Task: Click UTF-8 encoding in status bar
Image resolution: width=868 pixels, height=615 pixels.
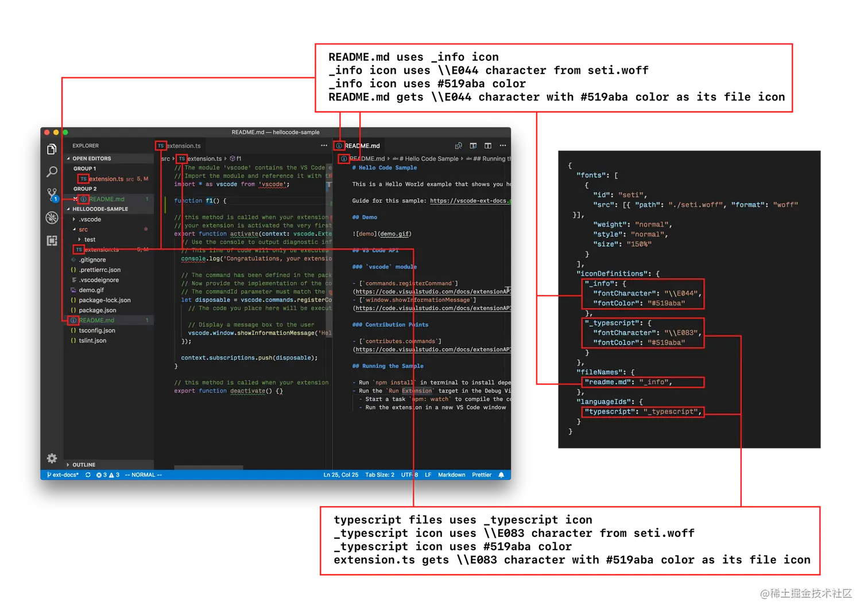Action: (x=409, y=475)
